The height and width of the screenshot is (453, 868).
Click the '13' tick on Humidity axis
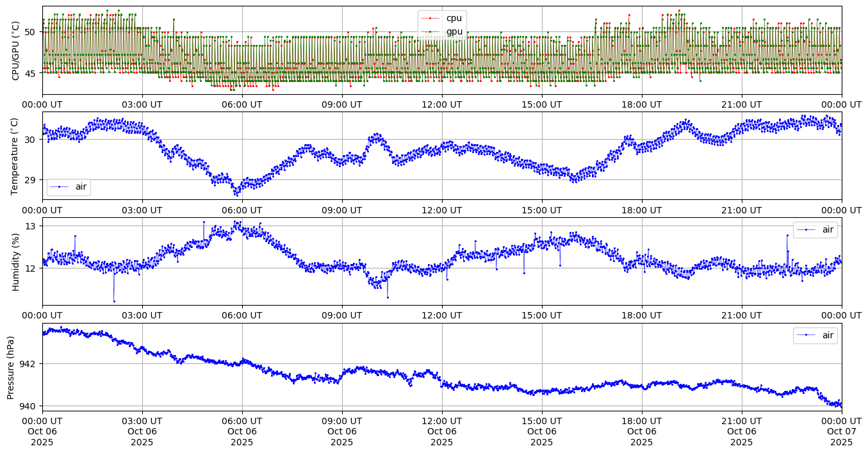[x=31, y=226]
